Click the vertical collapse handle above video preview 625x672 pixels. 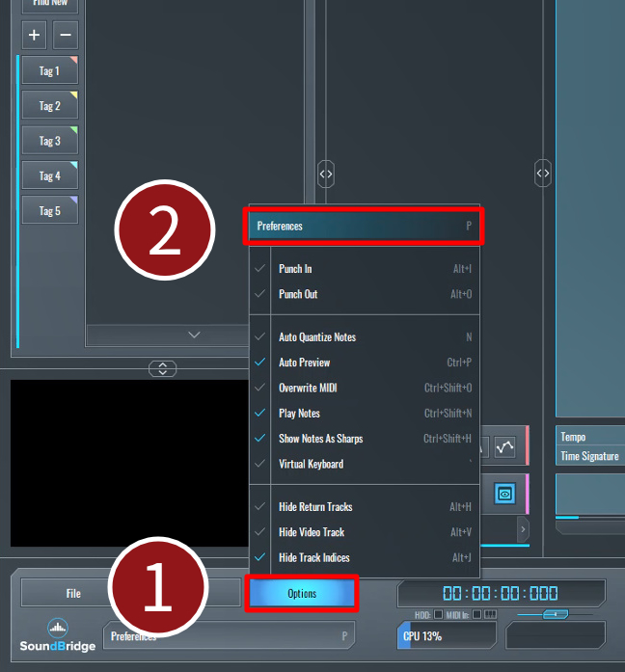tap(163, 368)
